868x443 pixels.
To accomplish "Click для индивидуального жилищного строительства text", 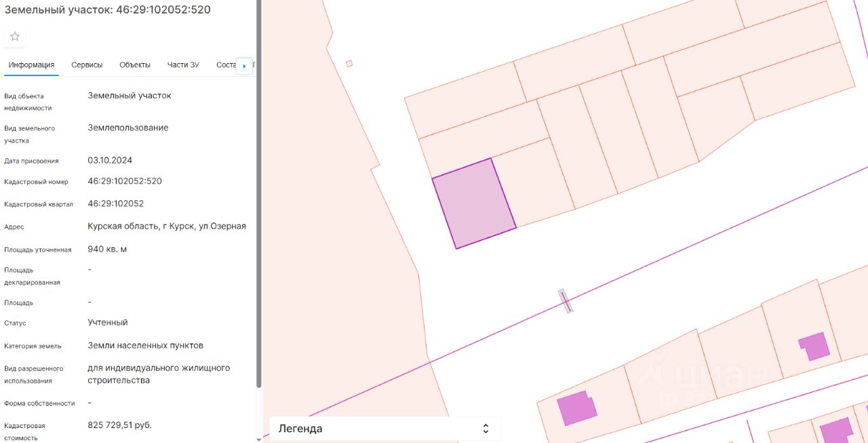I will 159,374.
